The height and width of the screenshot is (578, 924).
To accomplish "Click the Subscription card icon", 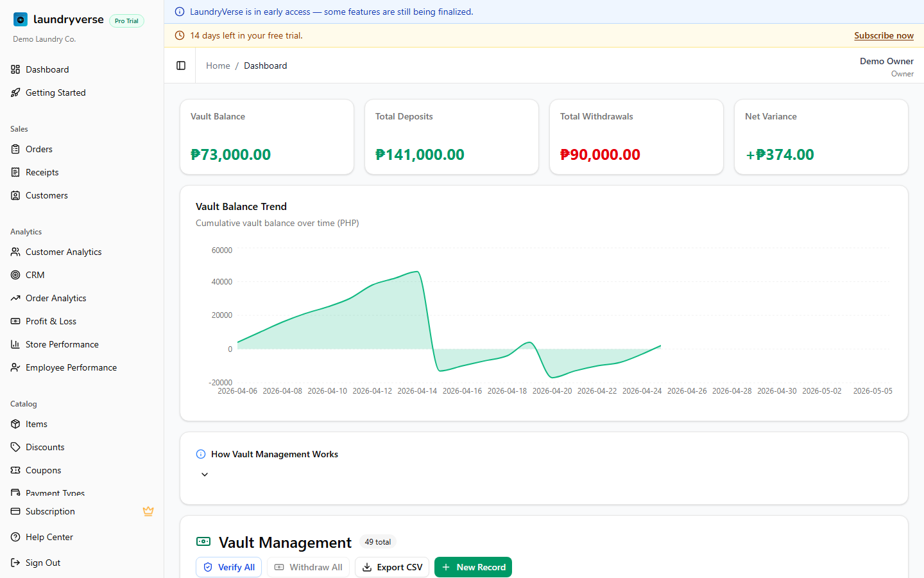I will [x=15, y=511].
